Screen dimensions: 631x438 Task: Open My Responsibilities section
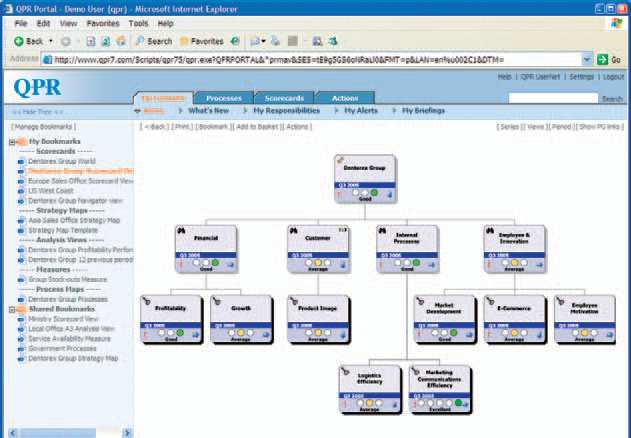point(287,111)
